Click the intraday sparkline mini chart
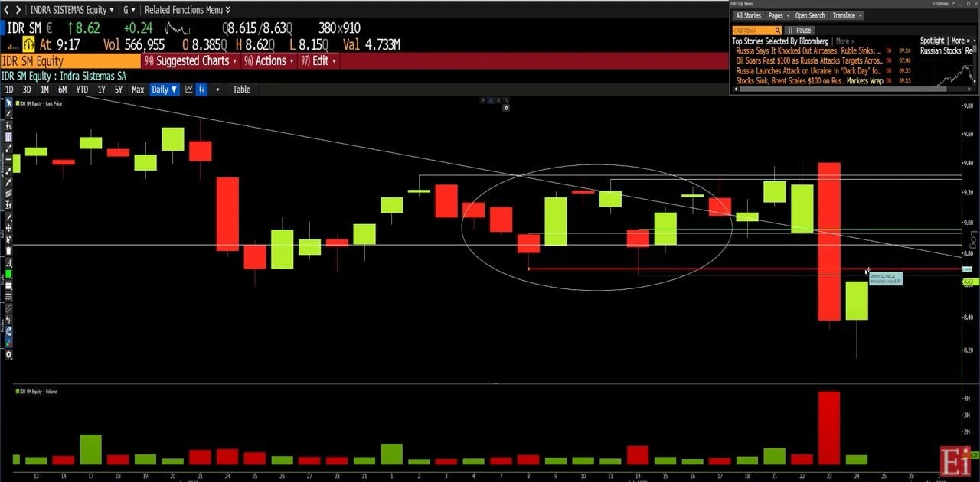 pyautogui.click(x=178, y=29)
